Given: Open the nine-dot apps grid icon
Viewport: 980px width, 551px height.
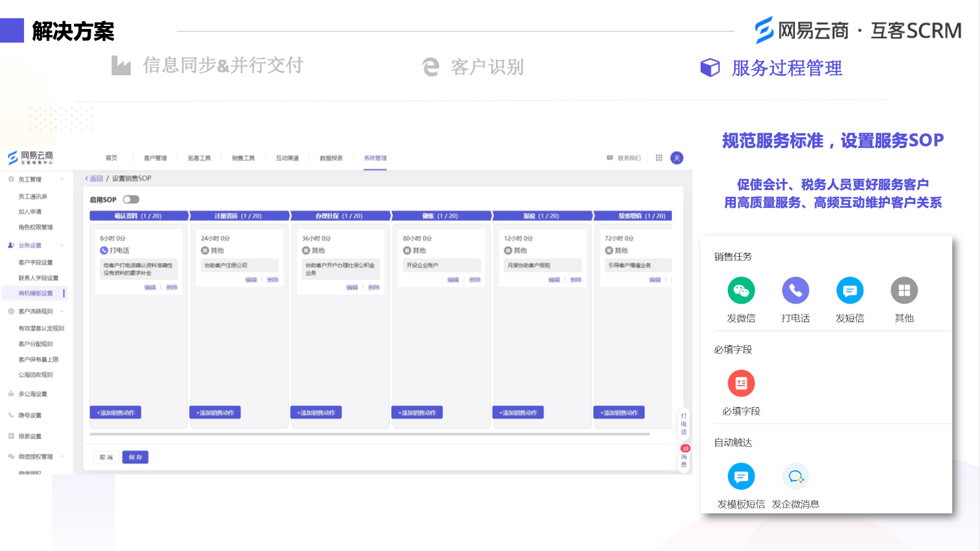Looking at the screenshot, I should point(659,158).
